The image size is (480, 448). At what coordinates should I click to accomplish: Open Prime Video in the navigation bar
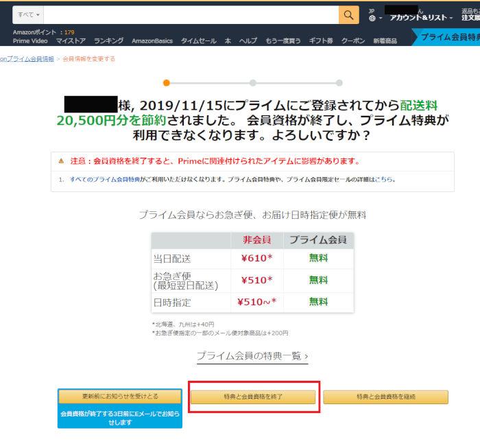click(x=30, y=41)
